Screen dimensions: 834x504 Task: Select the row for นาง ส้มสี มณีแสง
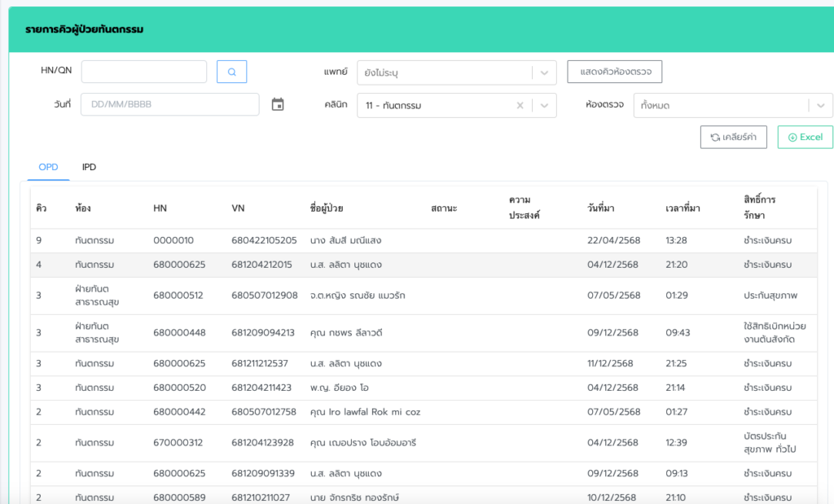coord(345,240)
